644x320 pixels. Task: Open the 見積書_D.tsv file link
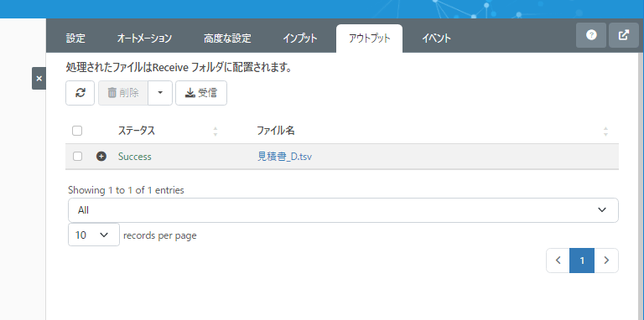point(284,157)
